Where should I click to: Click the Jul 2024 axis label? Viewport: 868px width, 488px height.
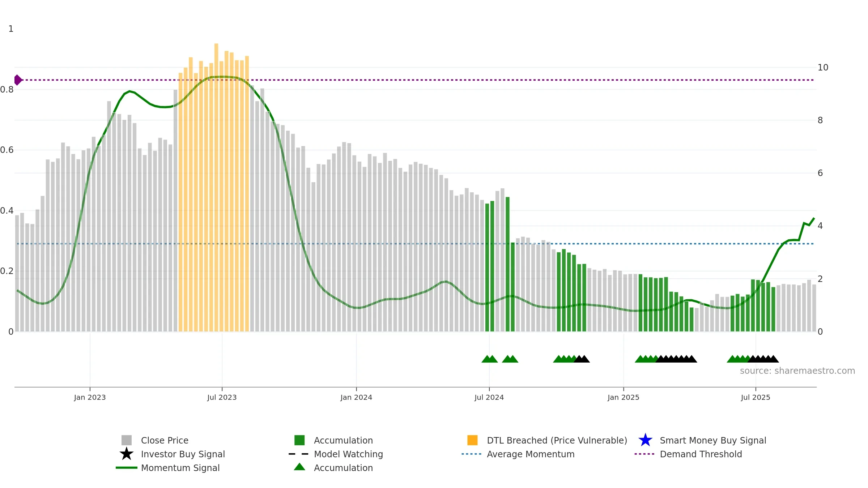point(489,397)
